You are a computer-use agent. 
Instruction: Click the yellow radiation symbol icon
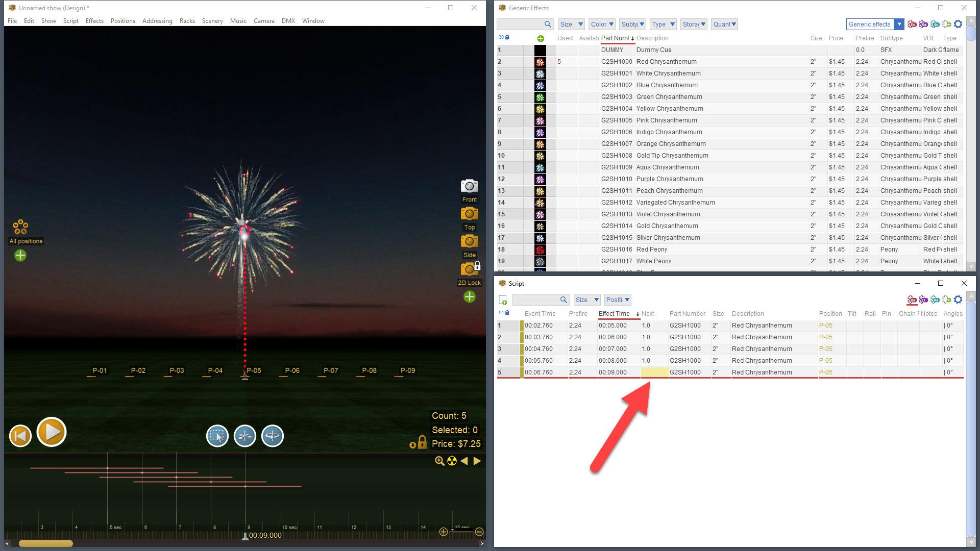(452, 461)
